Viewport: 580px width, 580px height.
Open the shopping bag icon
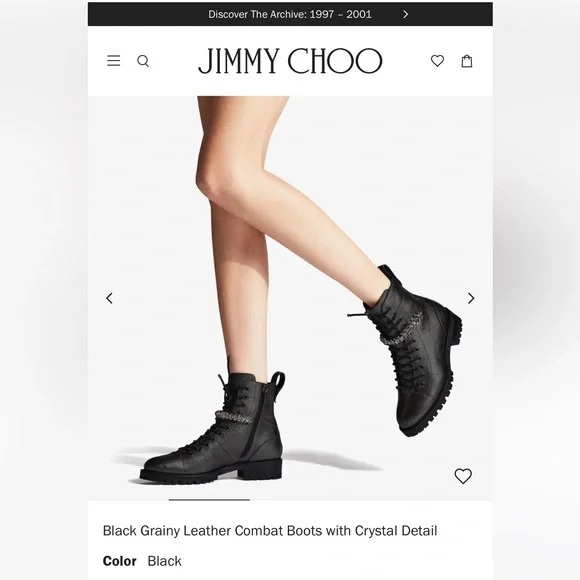[467, 61]
